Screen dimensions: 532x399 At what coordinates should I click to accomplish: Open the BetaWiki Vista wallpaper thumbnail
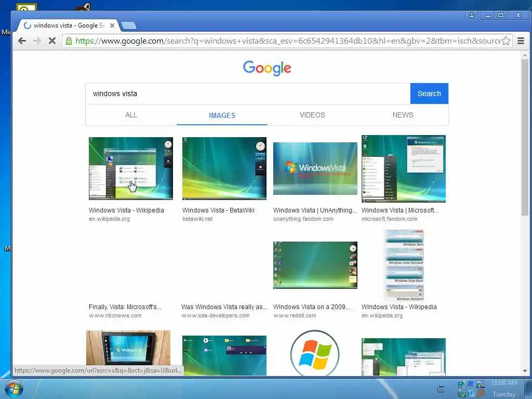pyautogui.click(x=224, y=168)
